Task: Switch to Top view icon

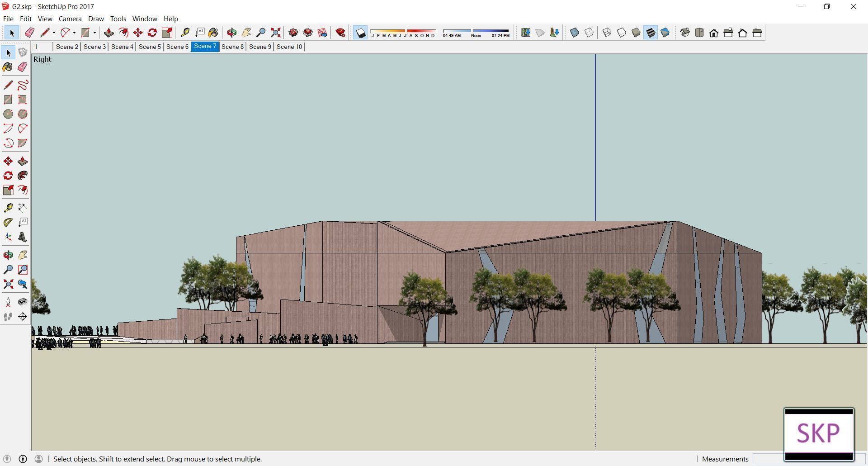Action: coord(699,33)
